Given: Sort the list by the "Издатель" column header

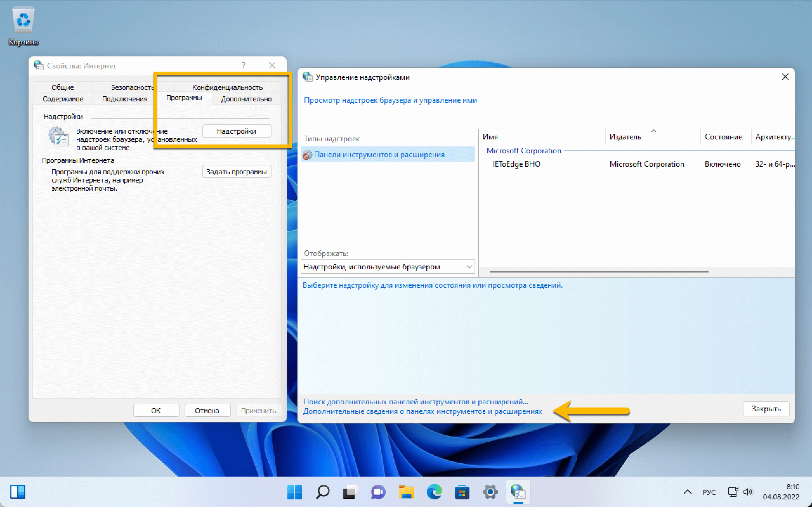Looking at the screenshot, I should [625, 137].
